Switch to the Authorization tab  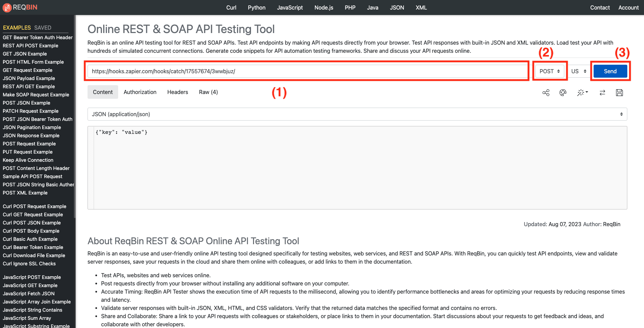(x=140, y=92)
